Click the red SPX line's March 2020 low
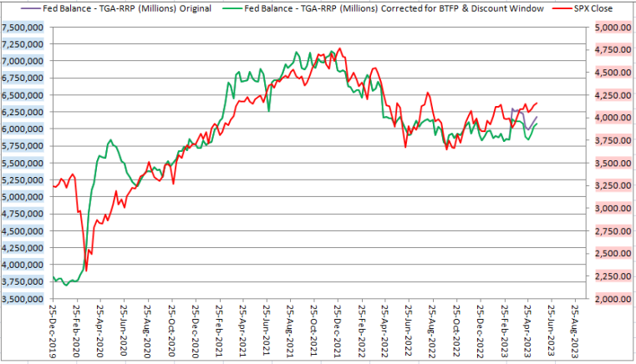Image resolution: width=636 pixels, height=364 pixels. pyautogui.click(x=87, y=270)
